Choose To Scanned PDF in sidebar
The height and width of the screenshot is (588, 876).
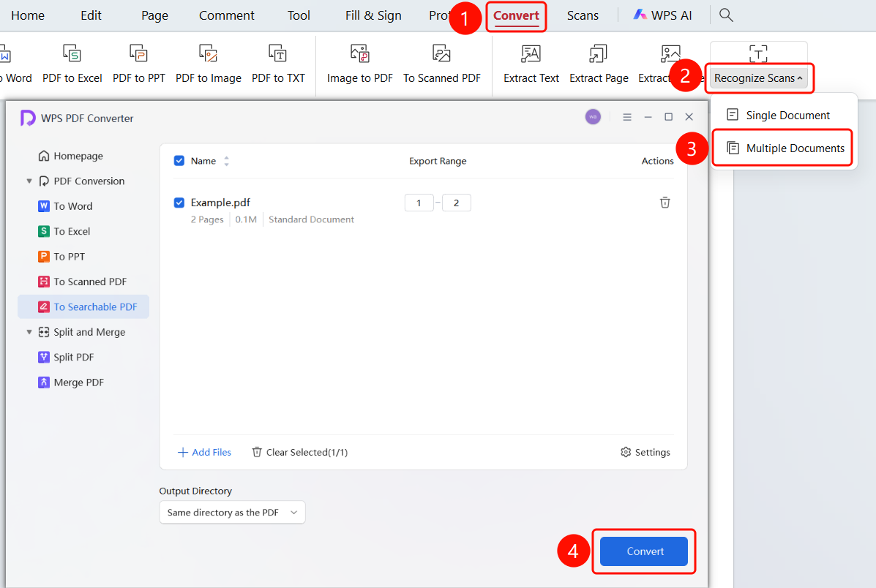(82, 282)
